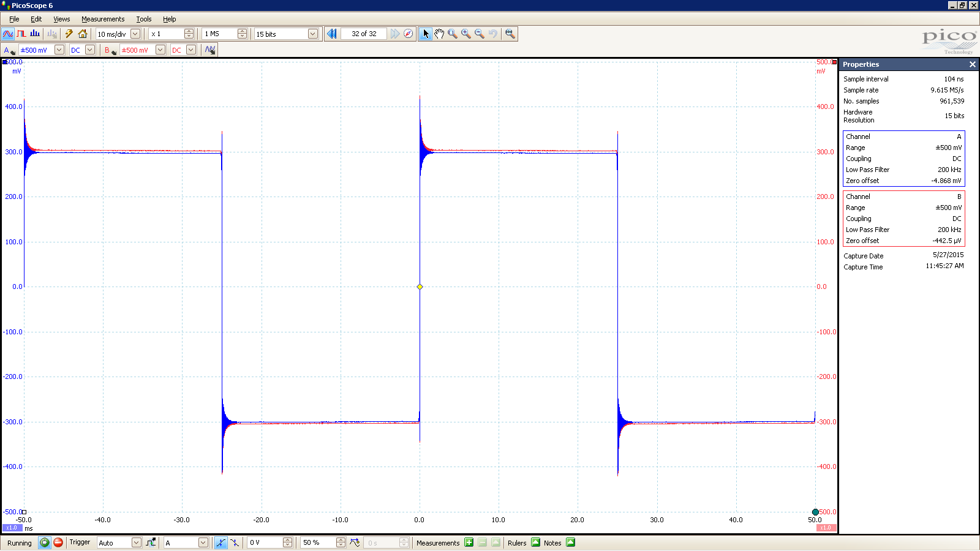Click the teal ruler handle at bottom right

point(815,512)
